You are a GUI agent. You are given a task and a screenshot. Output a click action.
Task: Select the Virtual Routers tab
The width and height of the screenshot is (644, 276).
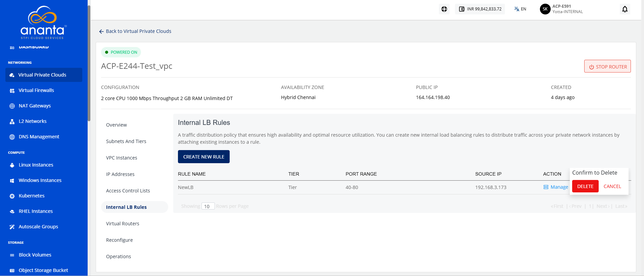pos(123,224)
